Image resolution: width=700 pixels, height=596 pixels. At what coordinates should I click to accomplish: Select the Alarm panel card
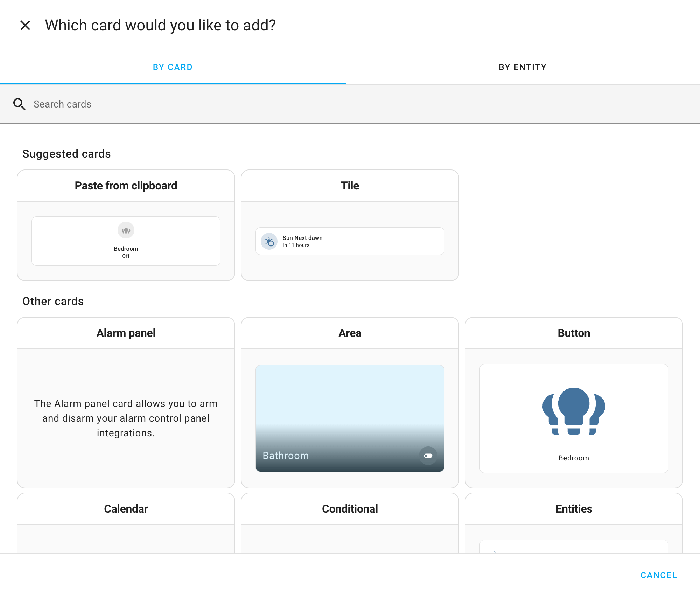[x=126, y=333]
